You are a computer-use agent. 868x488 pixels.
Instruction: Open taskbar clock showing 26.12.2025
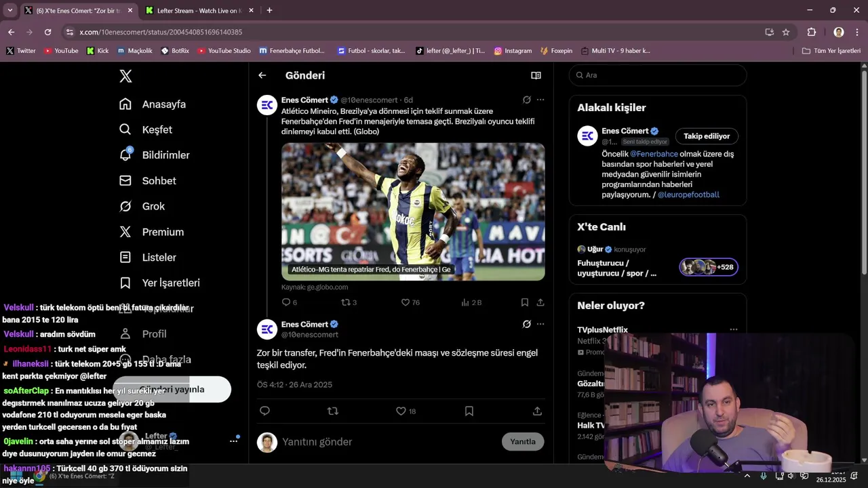pos(831,476)
